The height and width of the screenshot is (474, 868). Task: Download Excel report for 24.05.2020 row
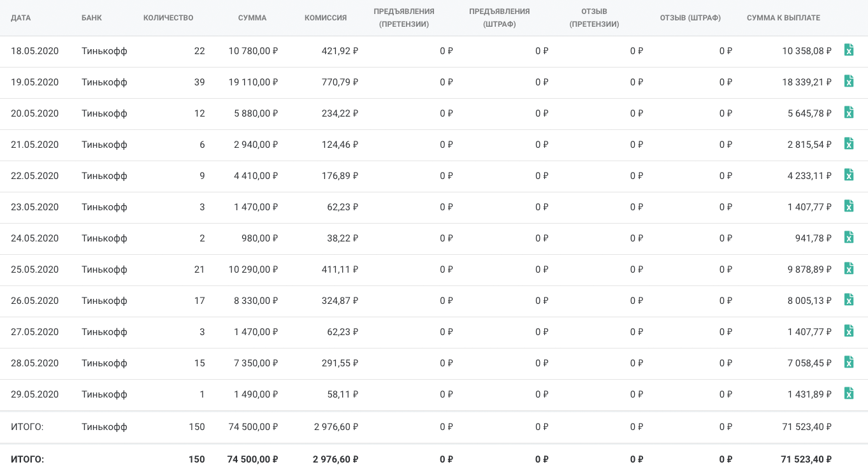click(849, 237)
